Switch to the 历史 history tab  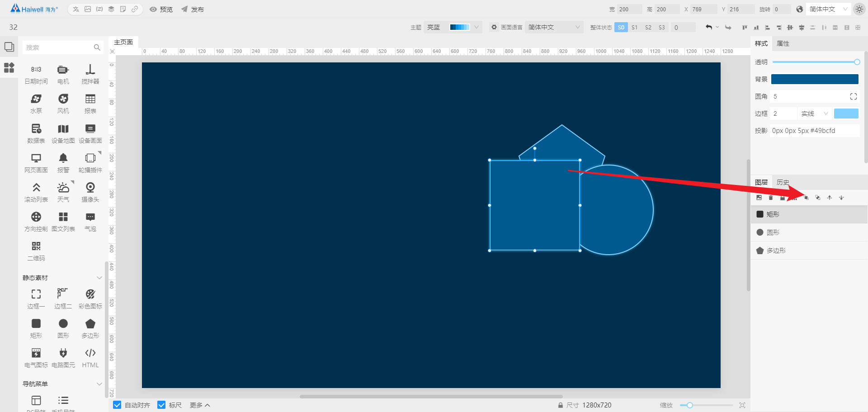pyautogui.click(x=783, y=182)
